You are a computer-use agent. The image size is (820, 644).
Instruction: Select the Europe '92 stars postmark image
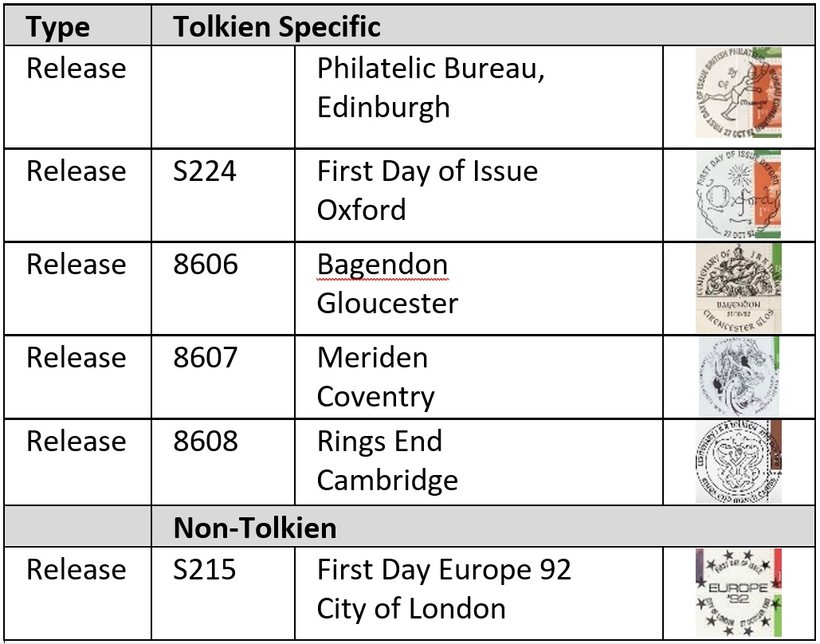coord(739,593)
